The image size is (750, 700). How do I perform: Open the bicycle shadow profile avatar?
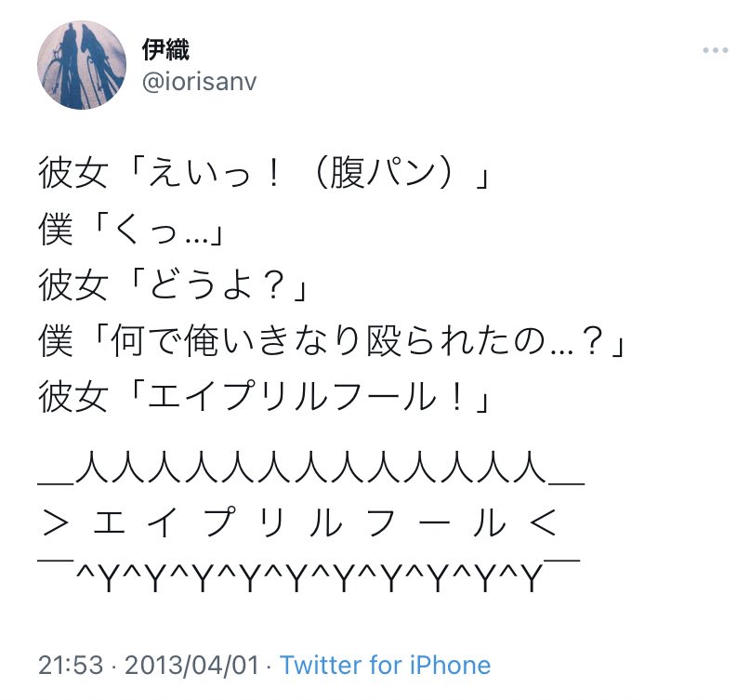[82, 65]
